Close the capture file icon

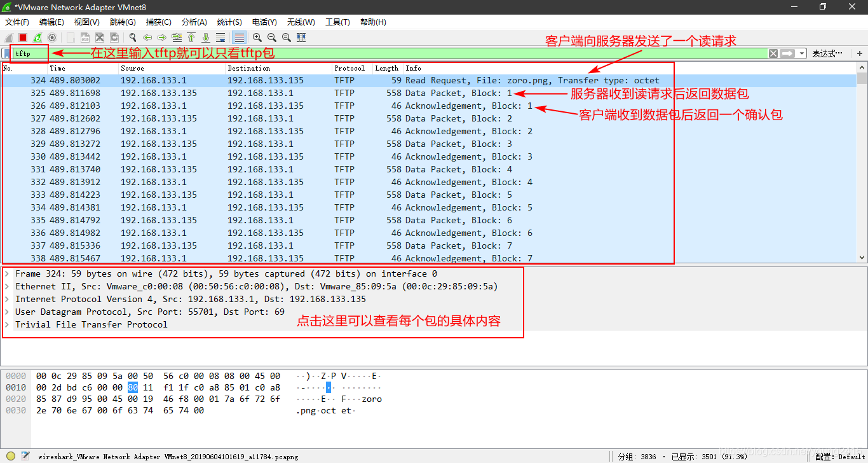[100, 38]
